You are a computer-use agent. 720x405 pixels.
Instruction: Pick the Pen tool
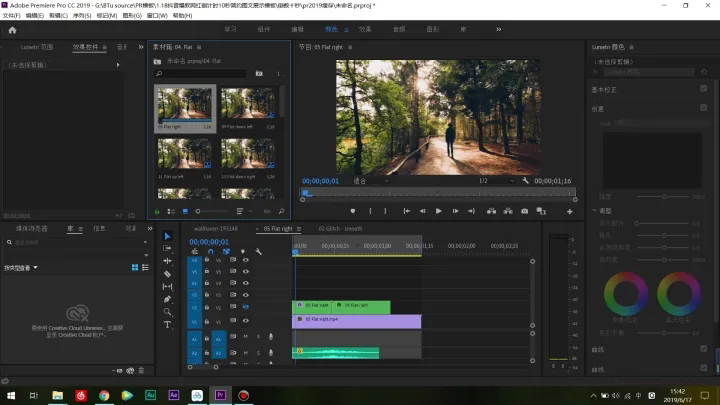[167, 299]
